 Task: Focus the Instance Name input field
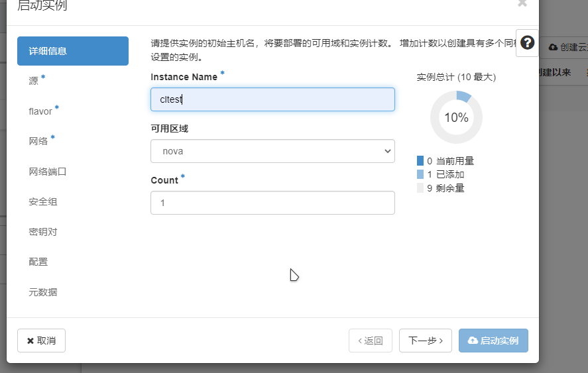[x=272, y=99]
